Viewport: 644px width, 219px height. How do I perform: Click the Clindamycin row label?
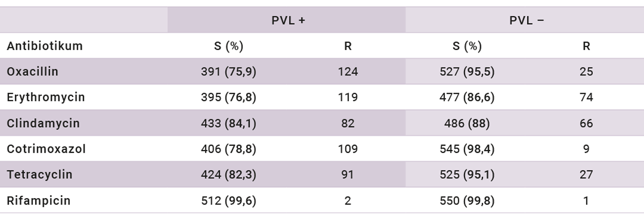click(43, 123)
